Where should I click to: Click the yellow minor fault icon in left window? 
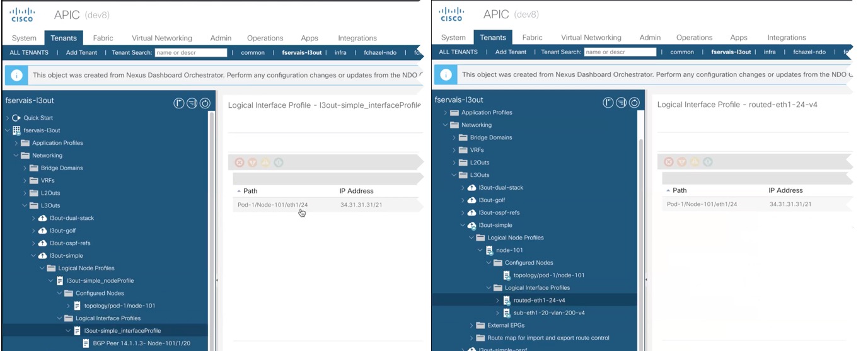point(265,163)
